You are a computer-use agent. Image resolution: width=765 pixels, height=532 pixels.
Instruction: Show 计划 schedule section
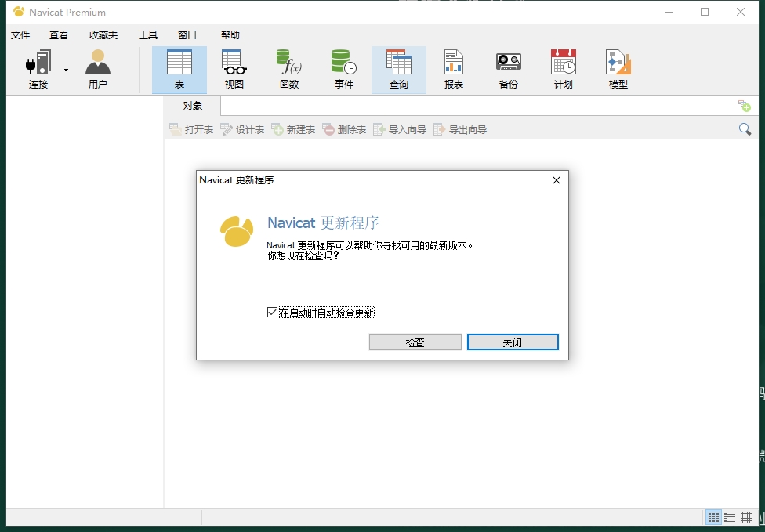tap(563, 69)
